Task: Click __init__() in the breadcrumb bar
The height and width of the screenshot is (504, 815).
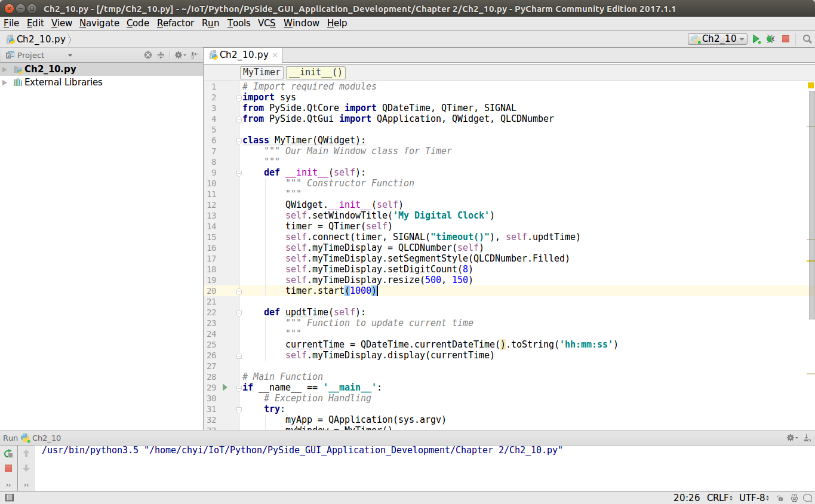Action: point(315,72)
